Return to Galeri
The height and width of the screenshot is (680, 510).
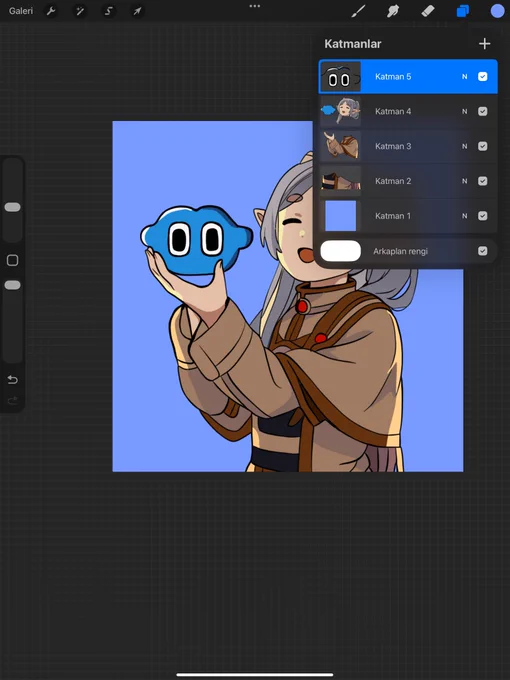21,11
